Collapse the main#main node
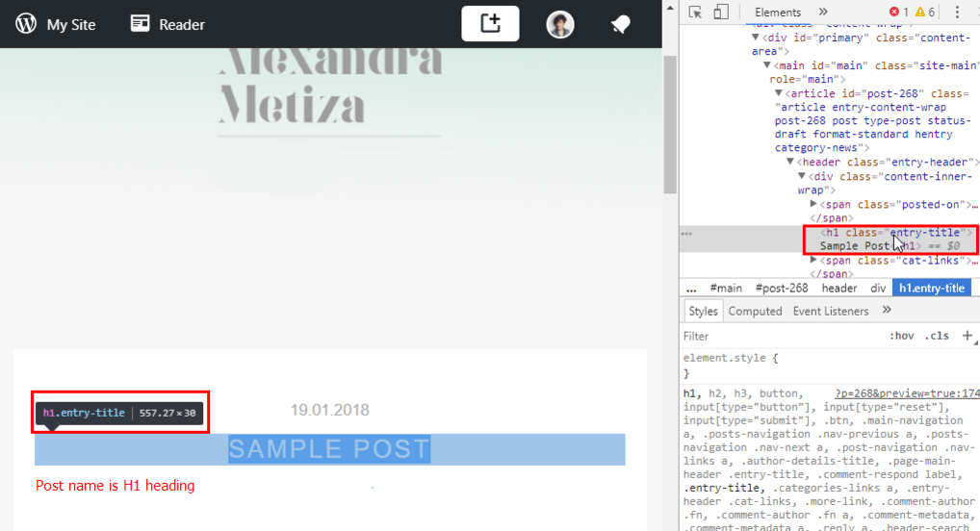 tap(767, 65)
